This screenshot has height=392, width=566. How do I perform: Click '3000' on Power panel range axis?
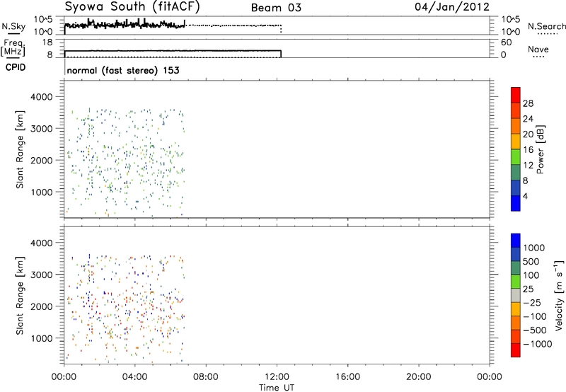pyautogui.click(x=42, y=129)
